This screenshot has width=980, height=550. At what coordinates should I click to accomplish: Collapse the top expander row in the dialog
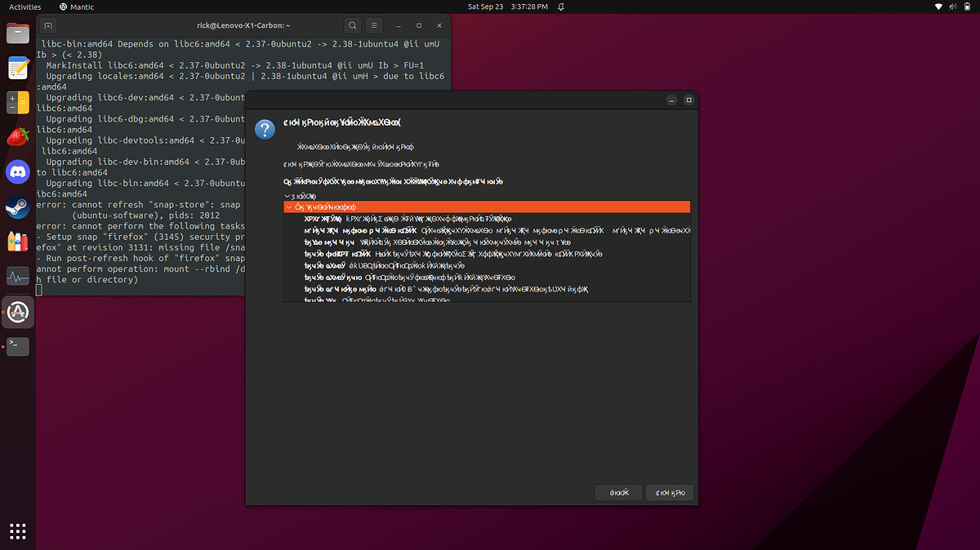(x=287, y=197)
